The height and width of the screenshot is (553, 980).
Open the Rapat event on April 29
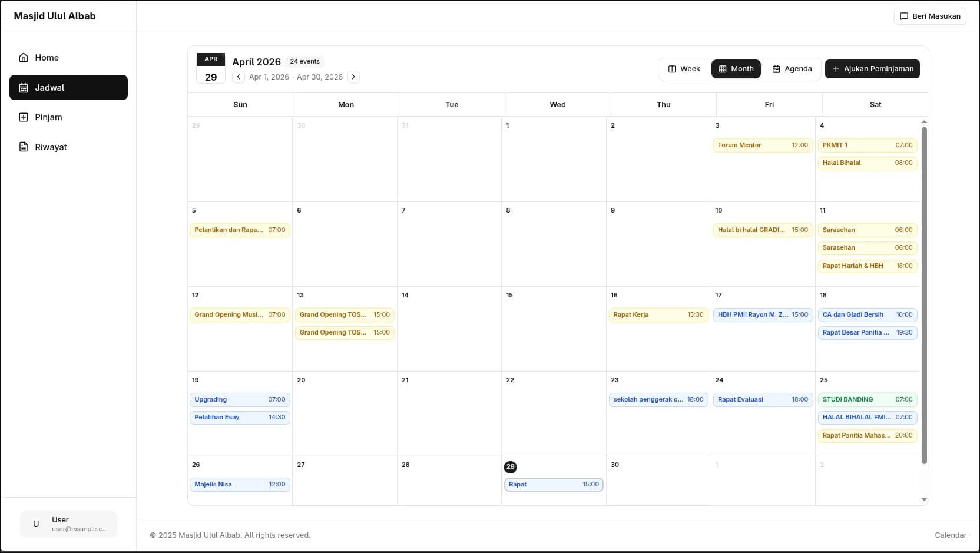point(554,485)
